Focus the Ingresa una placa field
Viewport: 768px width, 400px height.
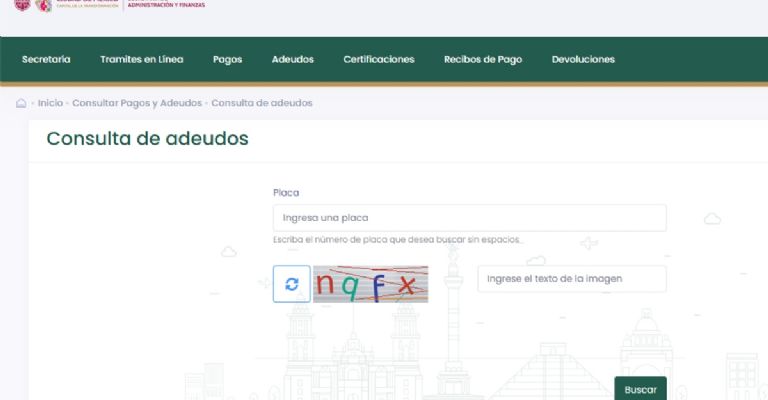(x=469, y=218)
